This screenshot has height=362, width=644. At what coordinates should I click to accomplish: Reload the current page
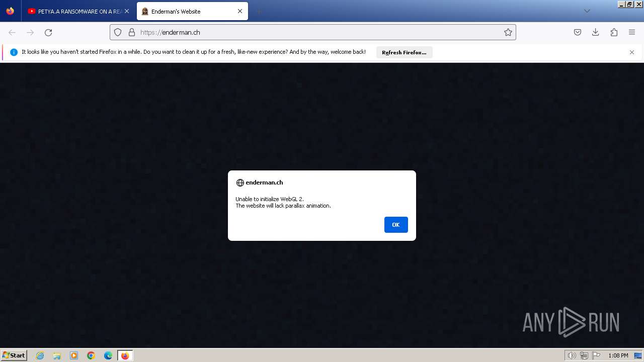[48, 32]
